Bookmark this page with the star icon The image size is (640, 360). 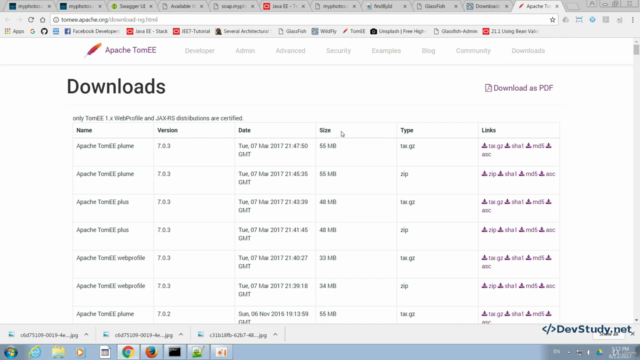pyautogui.click(x=552, y=20)
